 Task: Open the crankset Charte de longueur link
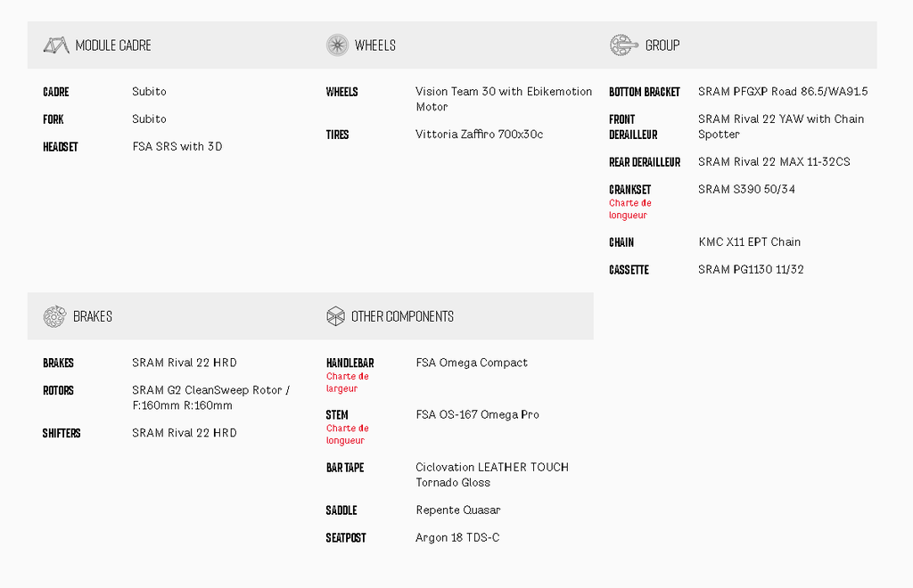point(630,208)
